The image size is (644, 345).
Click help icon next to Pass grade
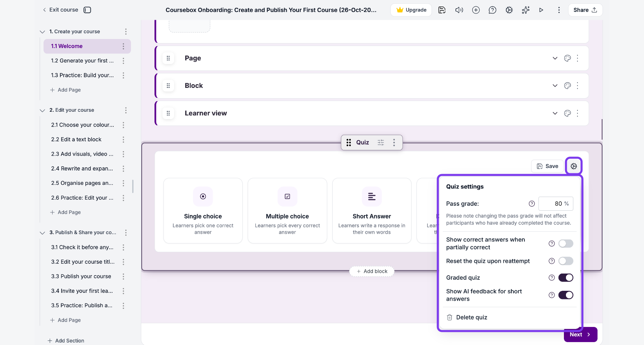pos(532,204)
